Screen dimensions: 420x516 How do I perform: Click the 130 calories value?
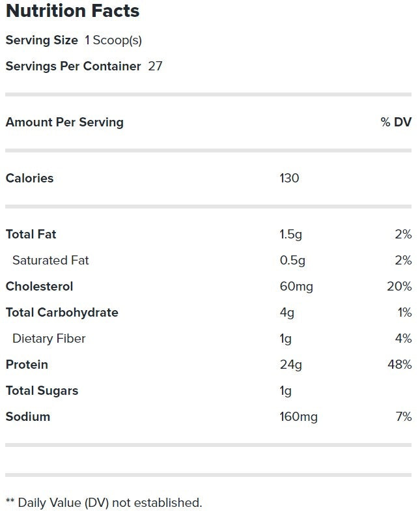tap(289, 178)
